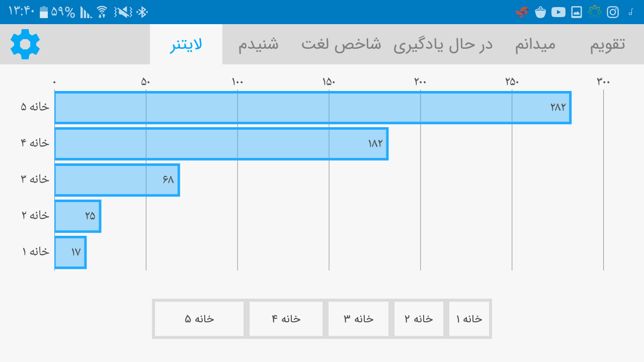
Task: Switch to the میدانم tab
Action: (535, 44)
